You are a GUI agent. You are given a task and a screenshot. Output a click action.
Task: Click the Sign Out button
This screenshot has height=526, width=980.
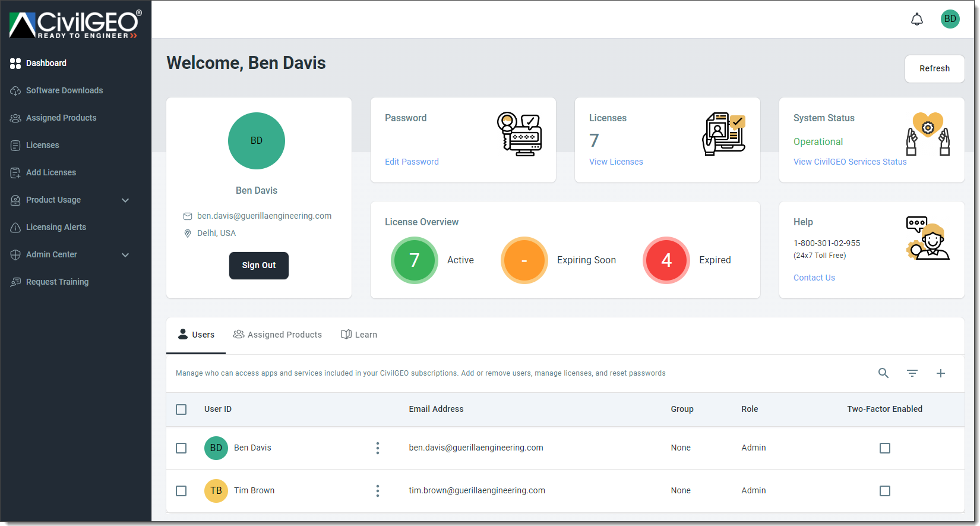pyautogui.click(x=259, y=266)
